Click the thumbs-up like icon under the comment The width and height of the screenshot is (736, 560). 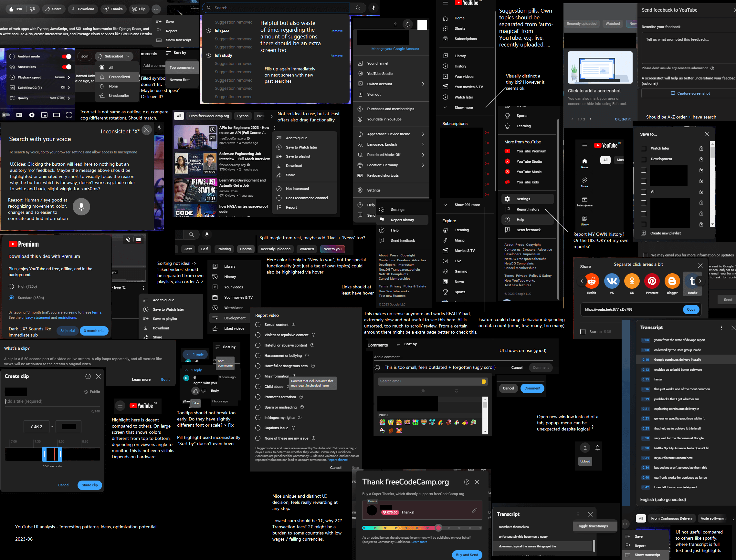tap(195, 391)
